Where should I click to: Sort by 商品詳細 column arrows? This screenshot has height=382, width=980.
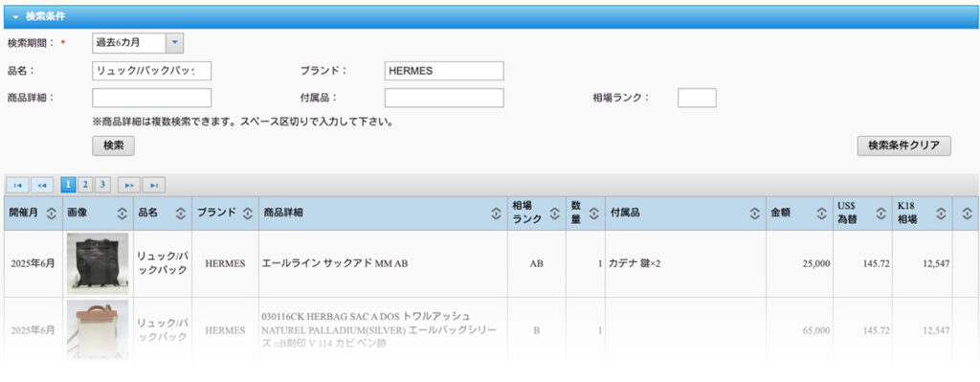tap(497, 213)
